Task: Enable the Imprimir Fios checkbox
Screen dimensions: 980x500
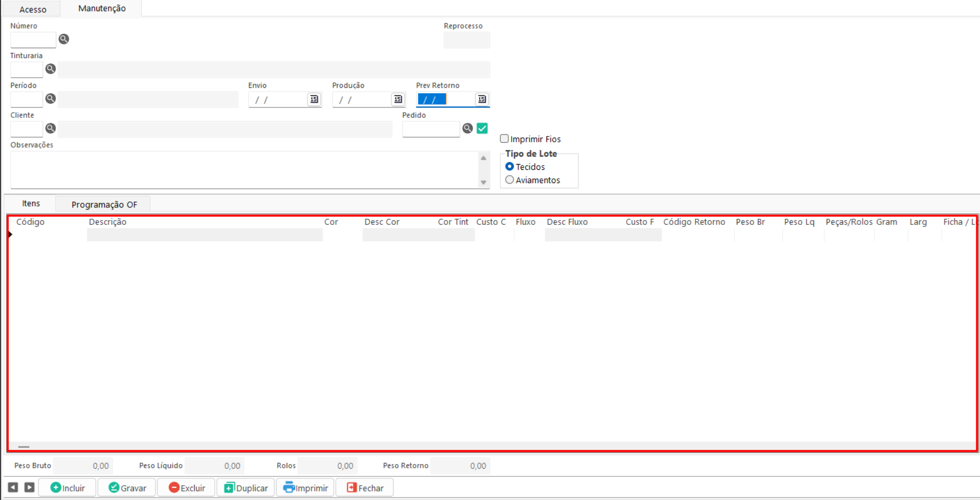Action: [x=505, y=139]
